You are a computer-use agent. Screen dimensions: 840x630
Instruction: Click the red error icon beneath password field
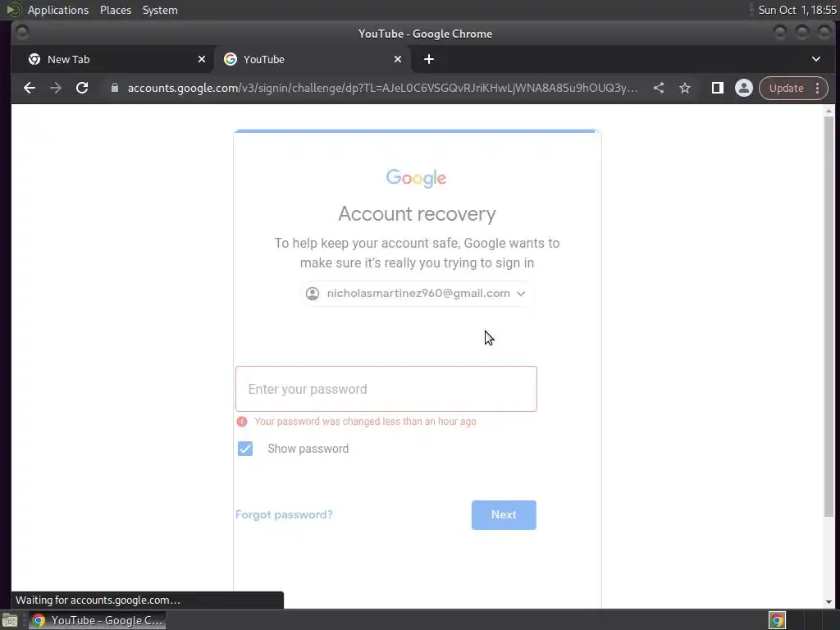tap(242, 422)
